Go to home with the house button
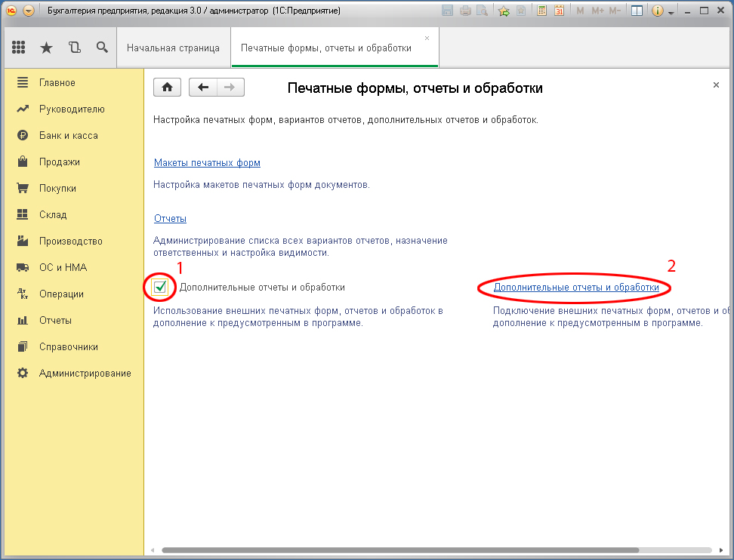734x560 pixels. tap(167, 87)
